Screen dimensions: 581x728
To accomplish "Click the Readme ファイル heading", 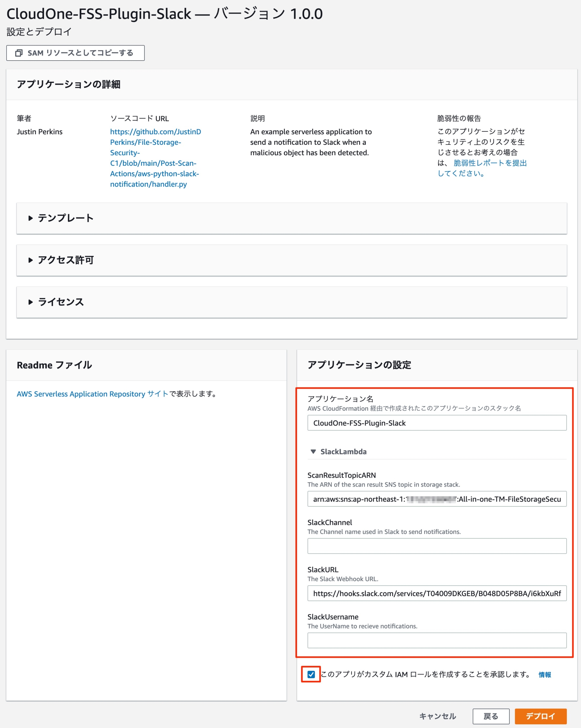I will (54, 365).
